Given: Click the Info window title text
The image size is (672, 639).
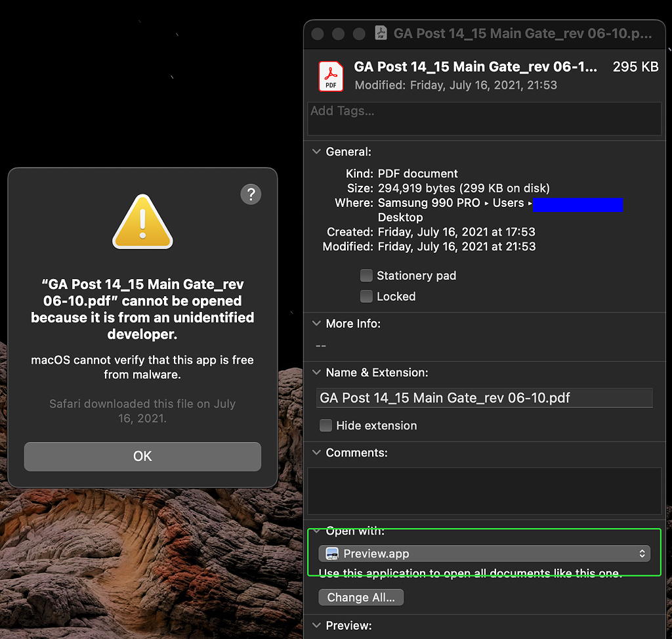Looking at the screenshot, I should 522,33.
